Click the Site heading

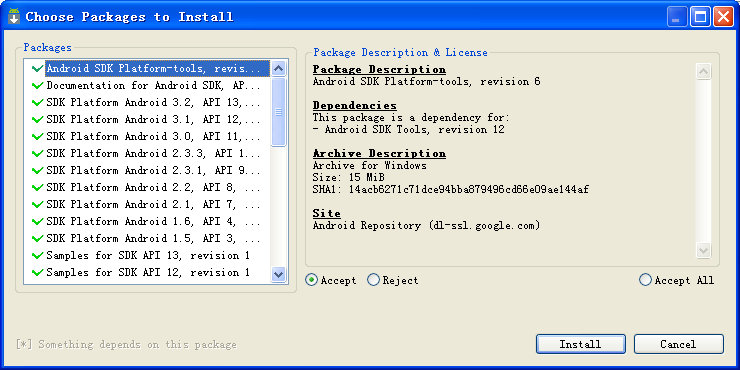[327, 213]
